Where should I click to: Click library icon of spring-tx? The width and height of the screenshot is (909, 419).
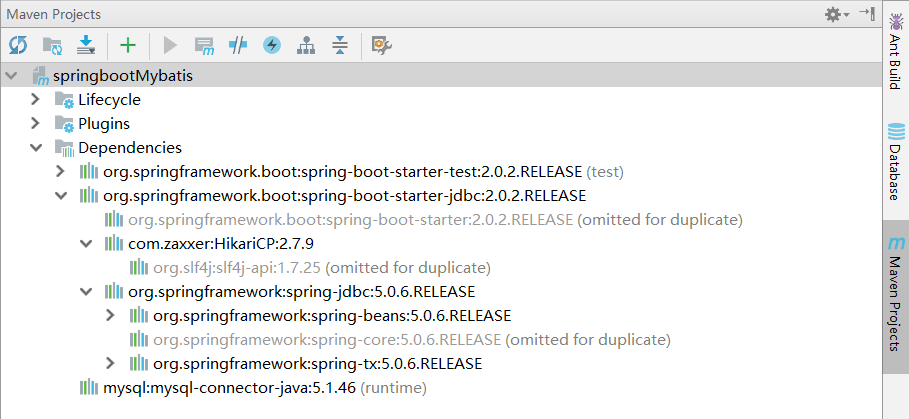pyautogui.click(x=139, y=364)
